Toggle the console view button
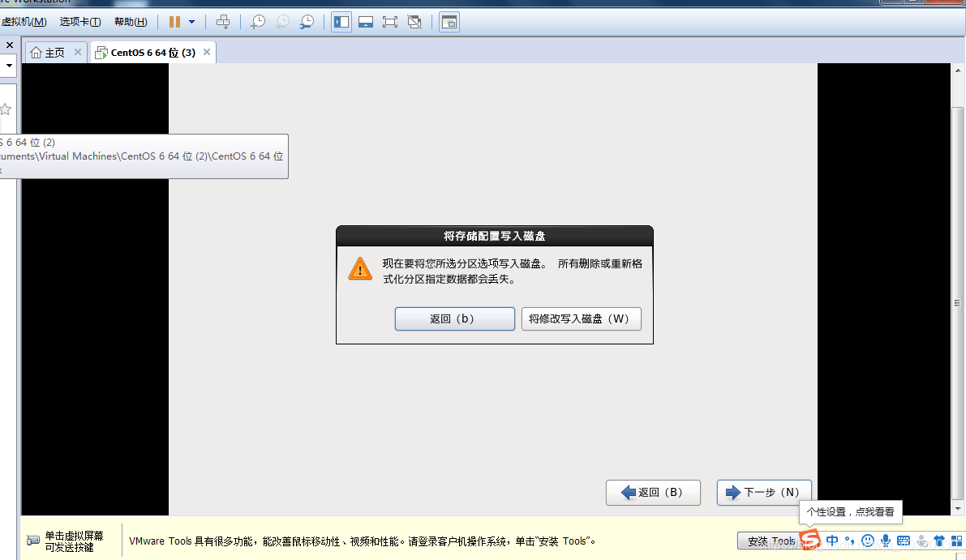 pos(449,22)
